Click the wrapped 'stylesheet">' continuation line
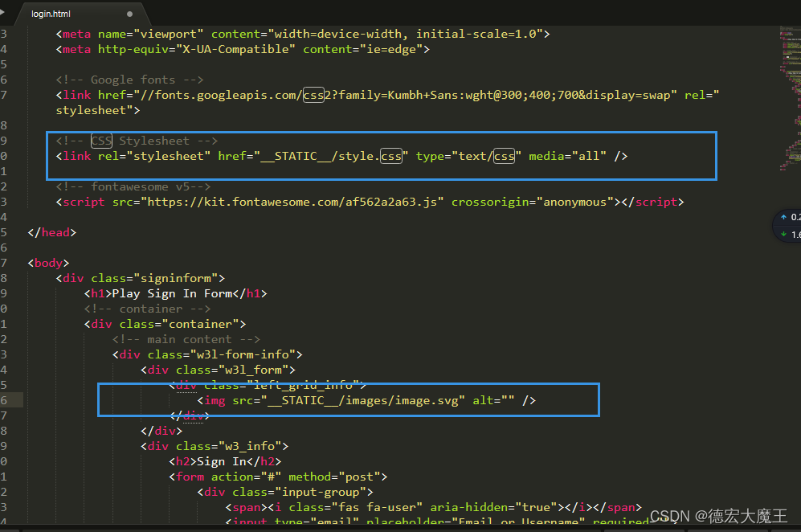The width and height of the screenshot is (801, 532). tap(97, 110)
